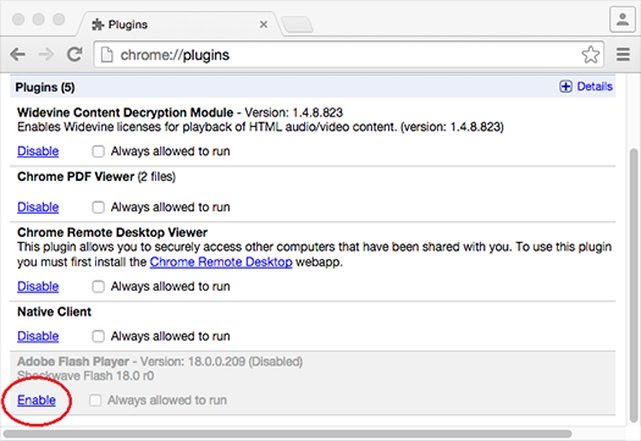Check Always allowed for Chrome PDF Viewer
The image size is (641, 441).
(98, 207)
